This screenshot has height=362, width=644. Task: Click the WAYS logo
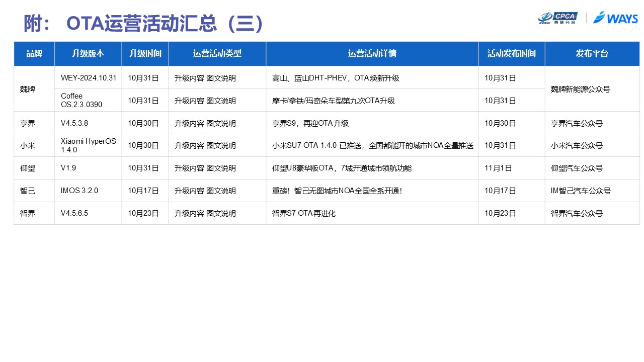pos(615,18)
